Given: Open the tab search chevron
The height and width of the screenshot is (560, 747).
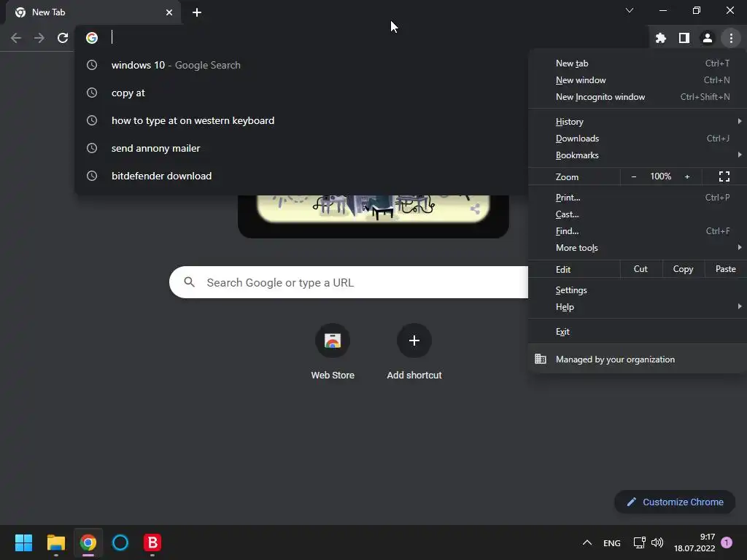Looking at the screenshot, I should (630, 10).
